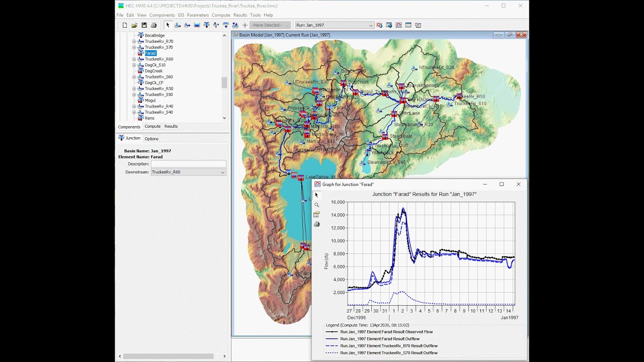This screenshot has width=644, height=362.
Task: Click the print icon in main toolbar
Action: [x=153, y=25]
